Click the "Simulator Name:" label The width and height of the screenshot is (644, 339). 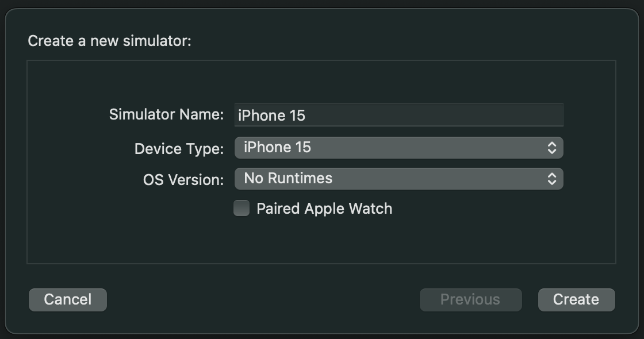pos(166,114)
